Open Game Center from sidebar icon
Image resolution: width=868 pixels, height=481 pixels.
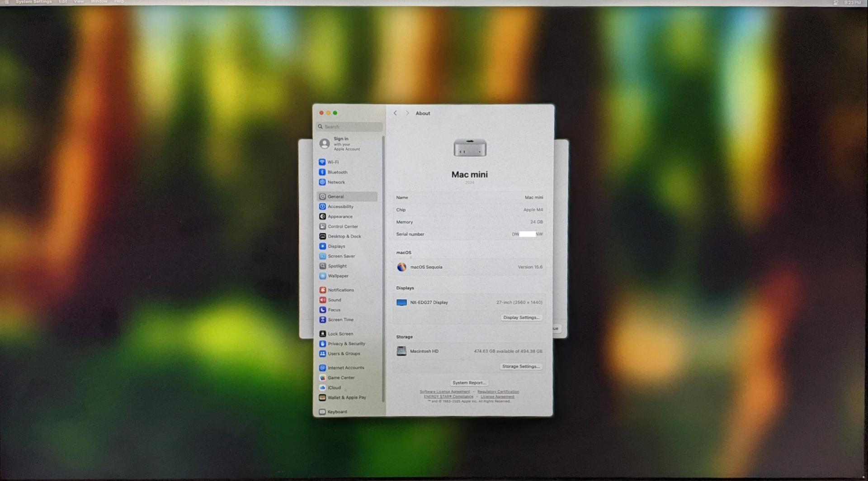tap(322, 378)
